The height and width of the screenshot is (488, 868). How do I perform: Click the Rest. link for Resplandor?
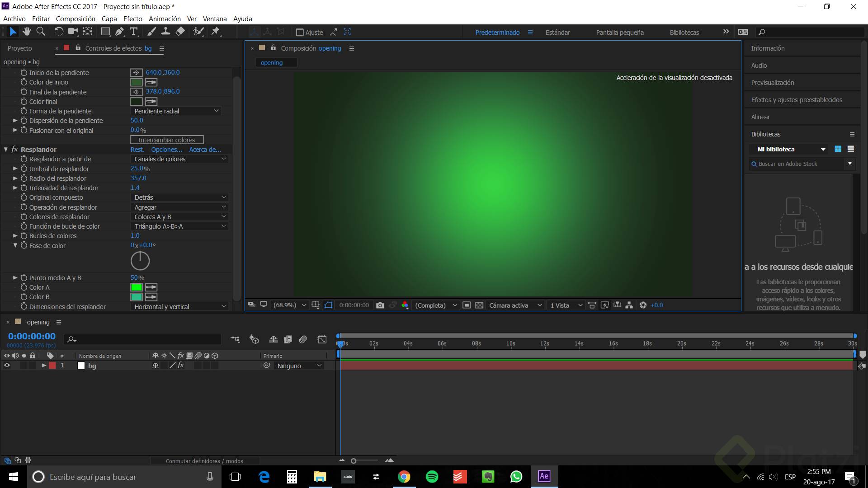pos(137,150)
